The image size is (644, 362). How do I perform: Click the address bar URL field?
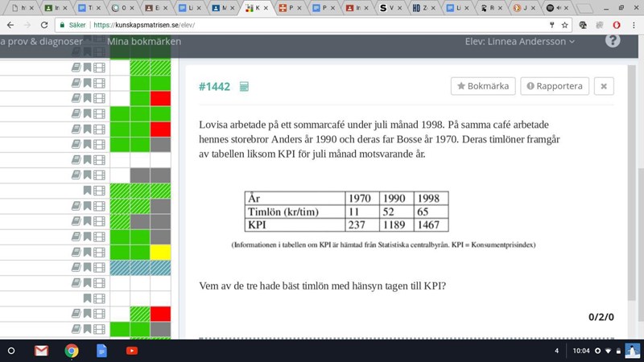pyautogui.click(x=322, y=25)
